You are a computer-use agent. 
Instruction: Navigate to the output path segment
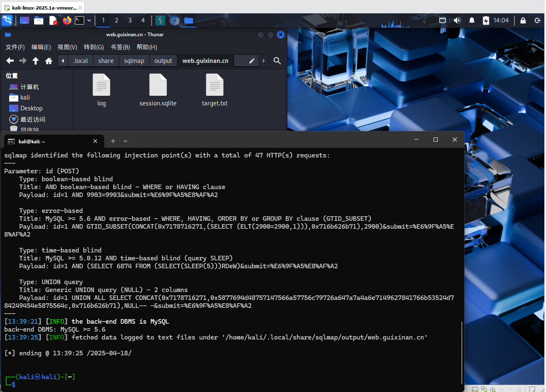pyautogui.click(x=163, y=61)
